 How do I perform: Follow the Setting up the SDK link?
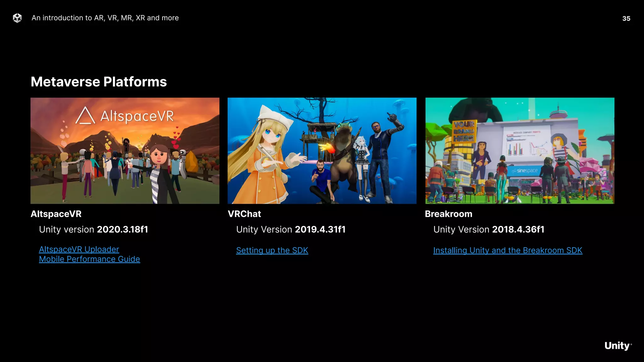[272, 250]
